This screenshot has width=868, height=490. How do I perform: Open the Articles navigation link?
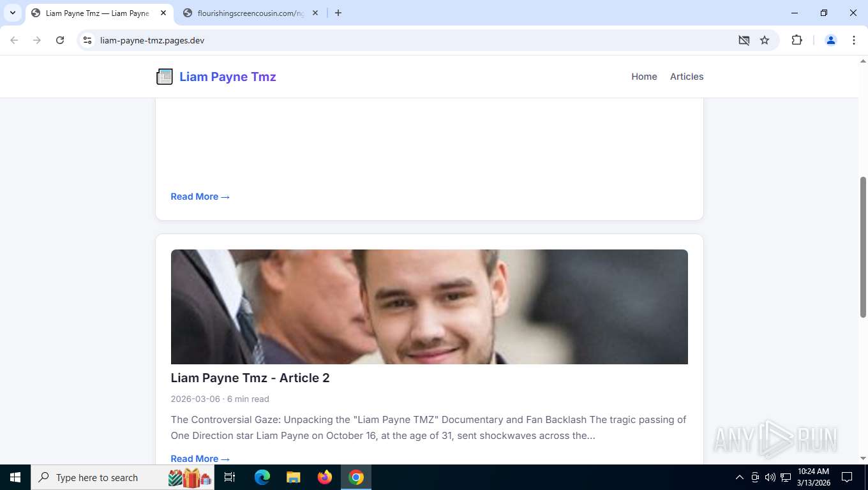click(x=687, y=77)
